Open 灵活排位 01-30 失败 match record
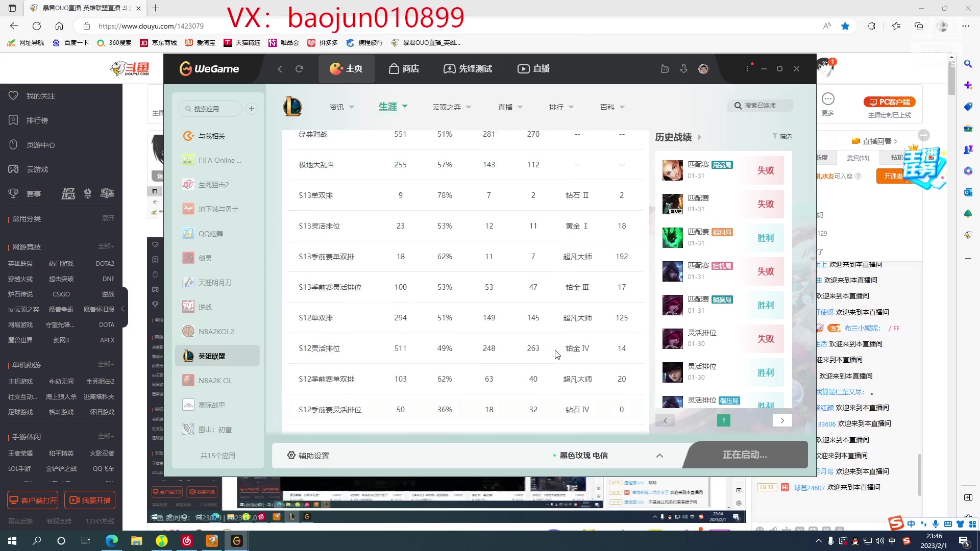Screen dimensions: 980x551 (723, 339)
